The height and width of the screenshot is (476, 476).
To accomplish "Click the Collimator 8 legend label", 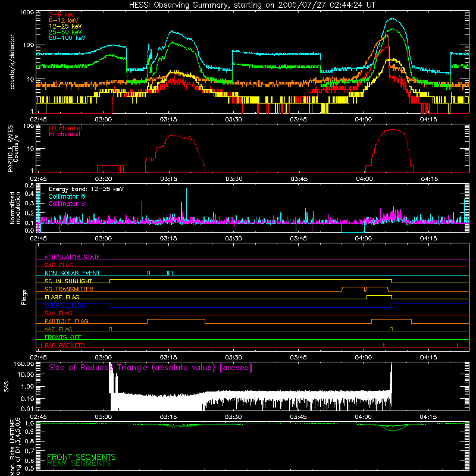I will (67, 196).
